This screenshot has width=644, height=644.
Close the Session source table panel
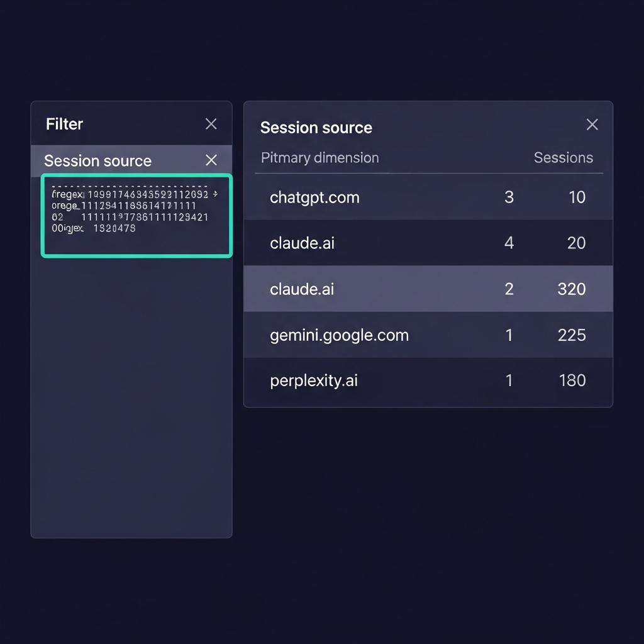pyautogui.click(x=592, y=124)
